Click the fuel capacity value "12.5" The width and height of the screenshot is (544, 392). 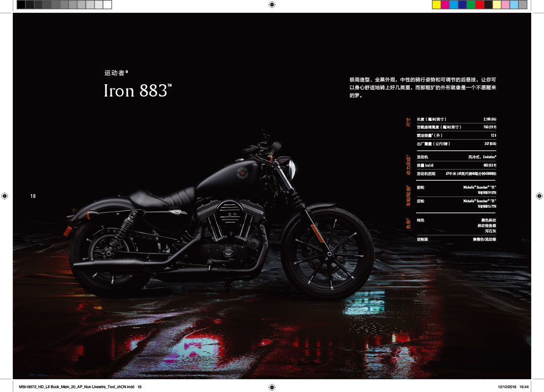[x=494, y=136]
